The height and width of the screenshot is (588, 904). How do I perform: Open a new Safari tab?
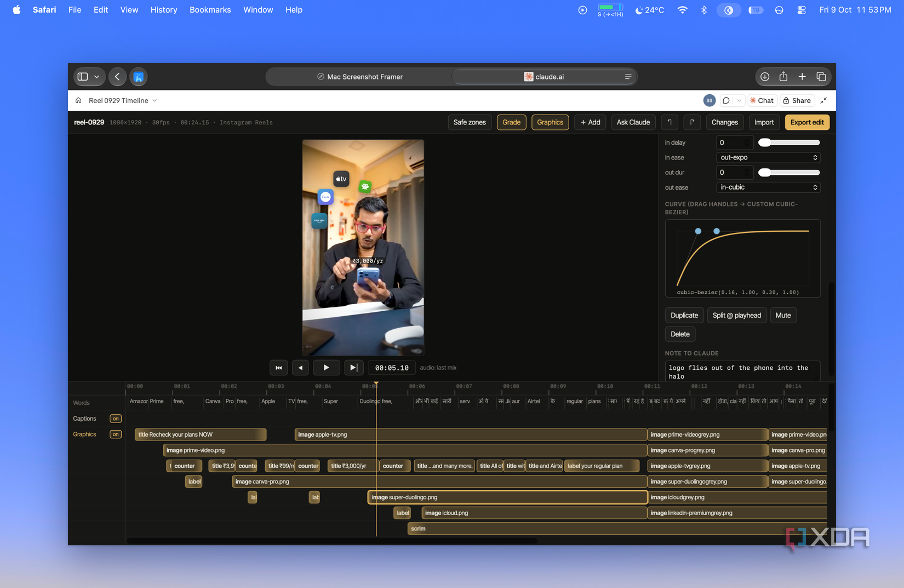802,77
